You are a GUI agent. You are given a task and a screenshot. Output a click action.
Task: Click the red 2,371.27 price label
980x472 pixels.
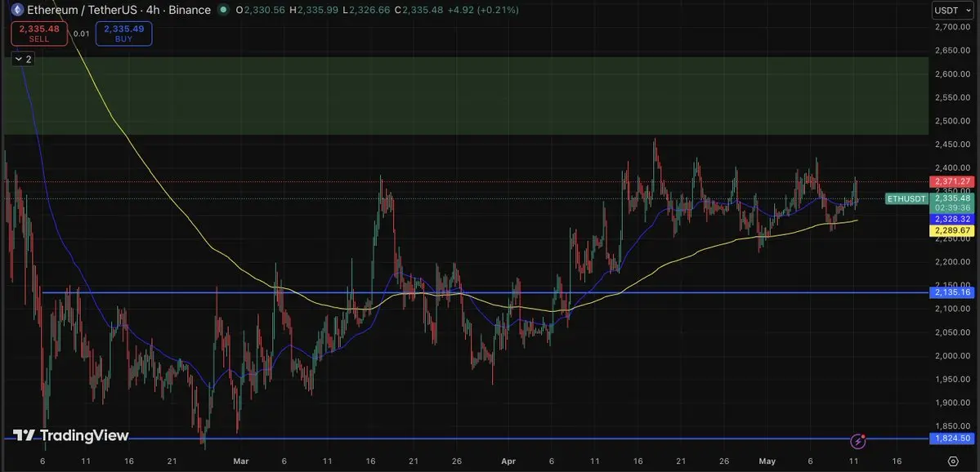952,181
